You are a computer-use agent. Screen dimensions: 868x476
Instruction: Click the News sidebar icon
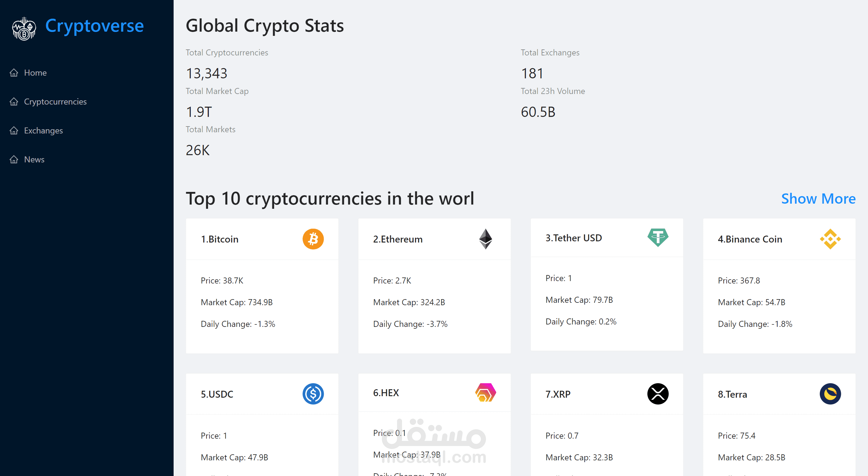(x=14, y=159)
